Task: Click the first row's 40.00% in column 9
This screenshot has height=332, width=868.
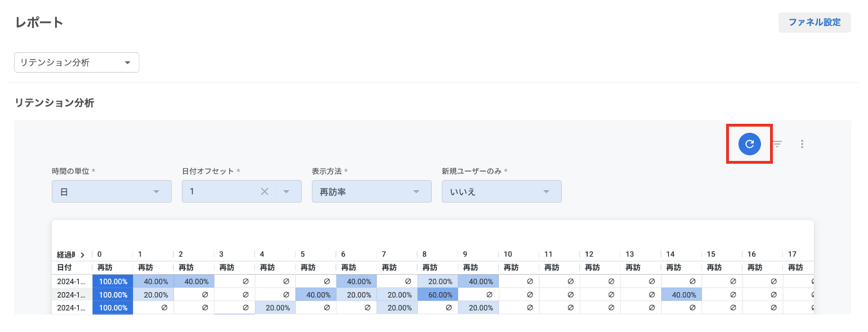Action: click(x=478, y=281)
